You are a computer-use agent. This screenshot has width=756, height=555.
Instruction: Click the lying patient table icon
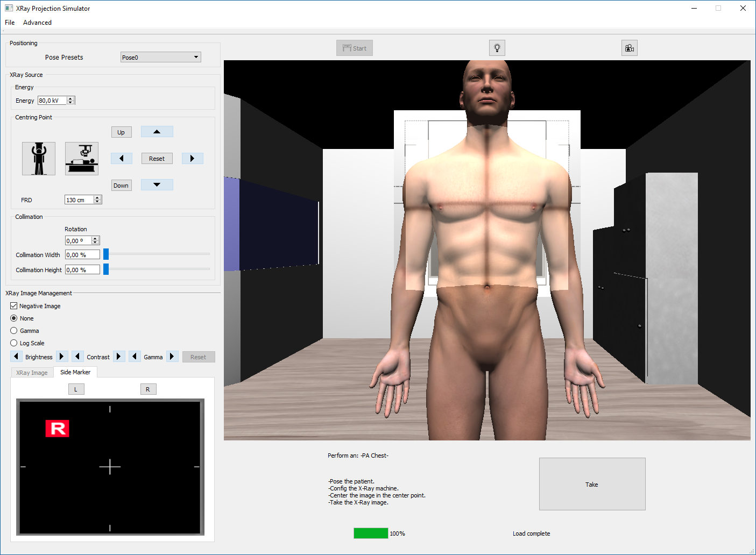tap(82, 159)
